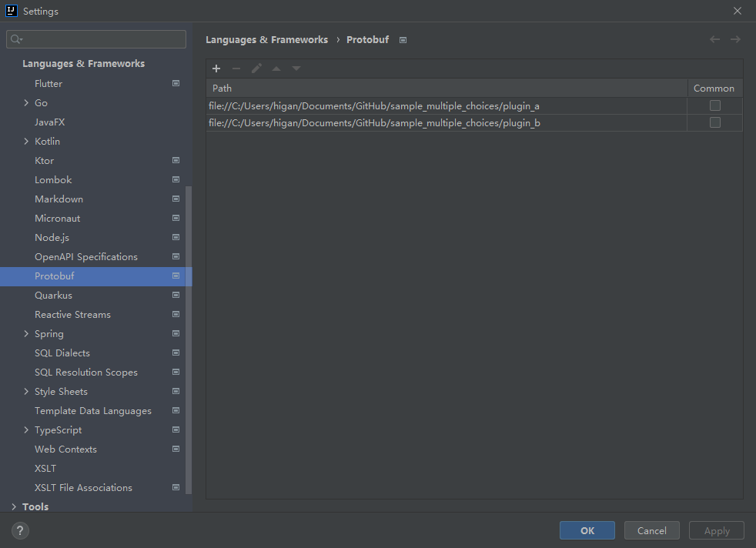The height and width of the screenshot is (548, 756).
Task: Edit the selected path with the pencil icon
Action: pyautogui.click(x=256, y=68)
